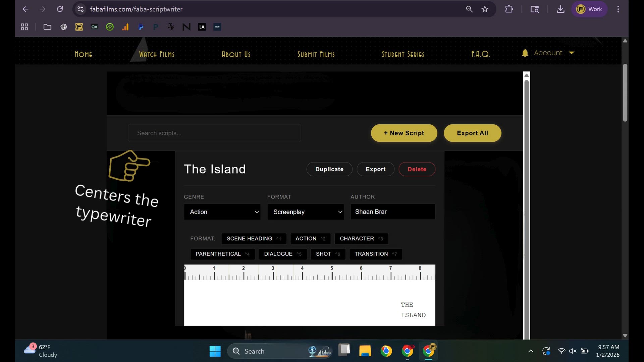
Task: Expand the Genre dropdown showing Action
Action: (x=222, y=212)
